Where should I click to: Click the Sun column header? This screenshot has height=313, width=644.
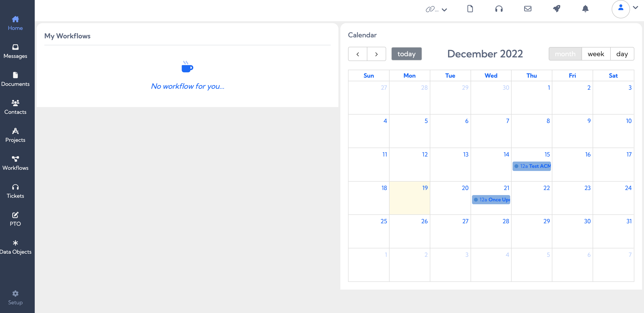369,76
